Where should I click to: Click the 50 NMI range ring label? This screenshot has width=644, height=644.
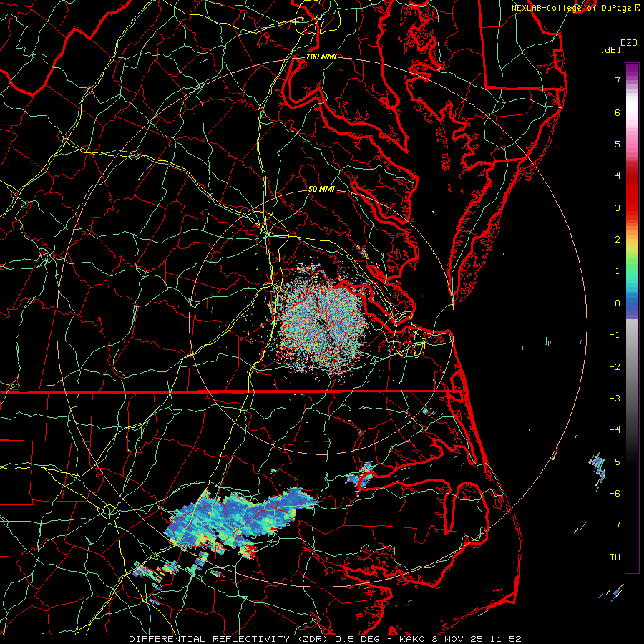point(321,189)
